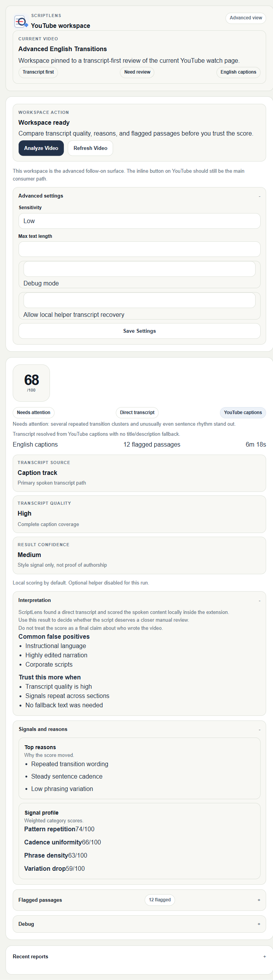Screen dimensions: 273x980
Task: Toggle the Debug mode checkbox
Action: (139, 269)
